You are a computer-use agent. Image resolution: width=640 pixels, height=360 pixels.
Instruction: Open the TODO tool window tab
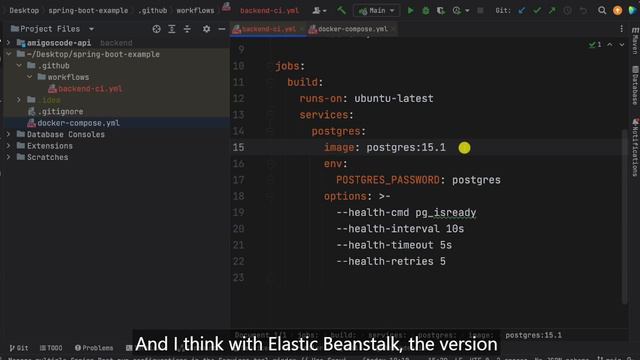(51, 348)
